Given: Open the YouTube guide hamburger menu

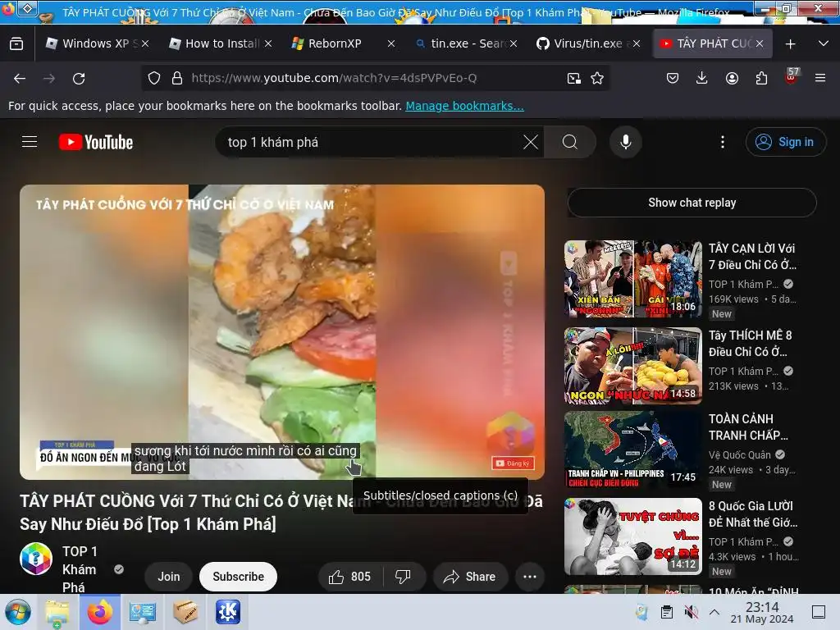Looking at the screenshot, I should click(x=30, y=142).
